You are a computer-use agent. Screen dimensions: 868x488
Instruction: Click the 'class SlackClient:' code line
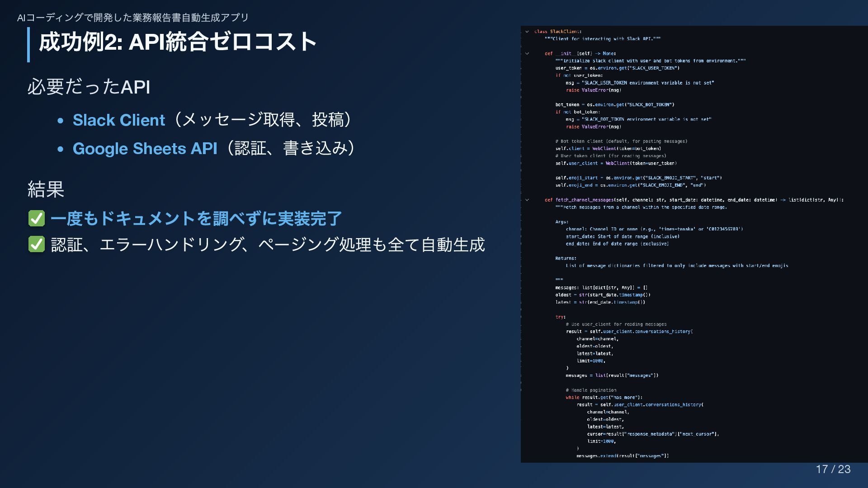tap(558, 32)
